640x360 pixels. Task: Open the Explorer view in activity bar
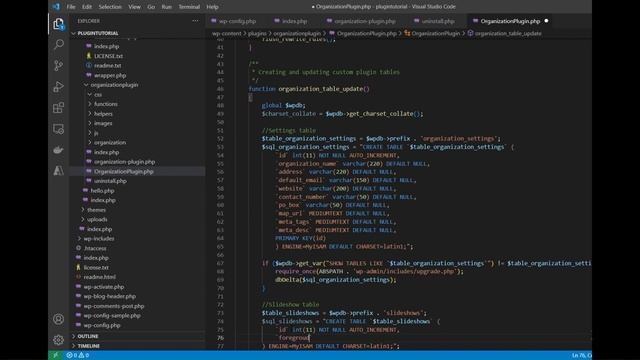tap(58, 24)
